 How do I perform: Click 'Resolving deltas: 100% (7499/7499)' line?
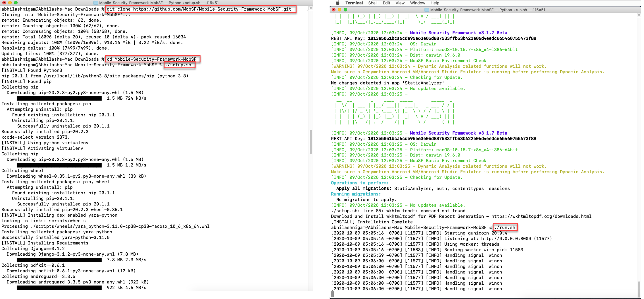click(x=56, y=48)
